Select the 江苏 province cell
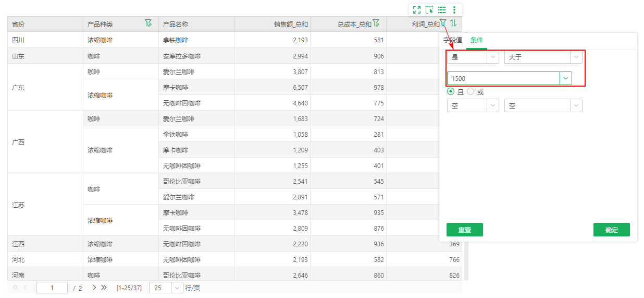Screen dimensions: 644x298 click(x=45, y=205)
